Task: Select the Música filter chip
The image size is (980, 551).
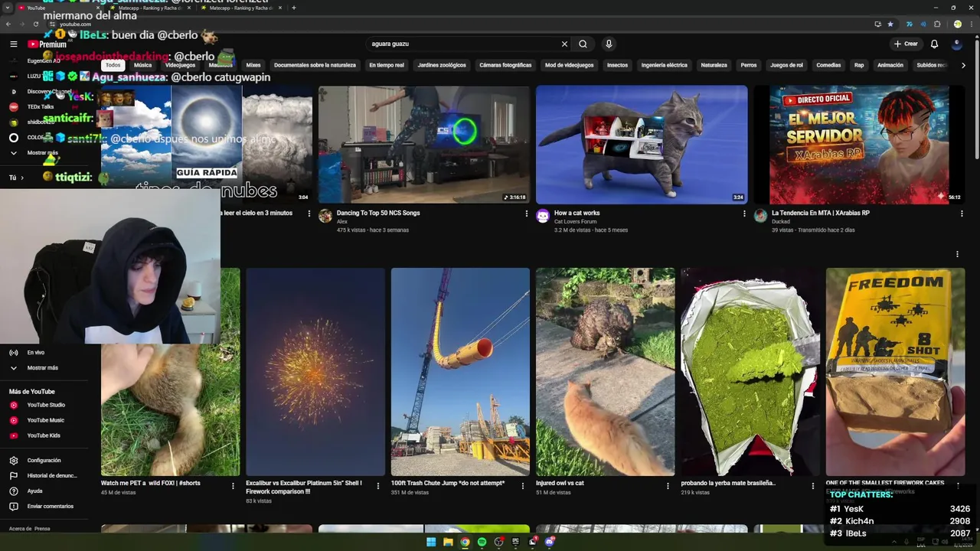Action: pos(143,65)
